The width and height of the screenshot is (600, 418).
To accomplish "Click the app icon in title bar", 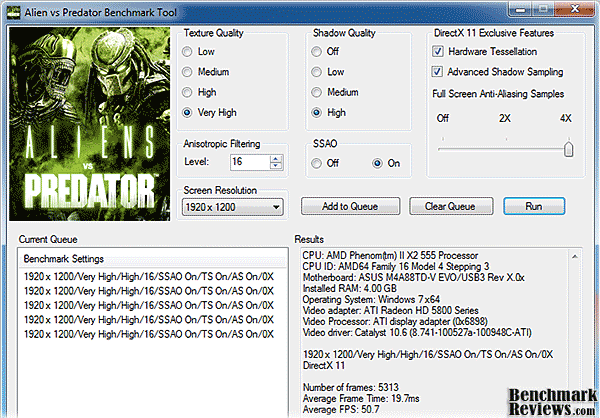I will pyautogui.click(x=13, y=13).
